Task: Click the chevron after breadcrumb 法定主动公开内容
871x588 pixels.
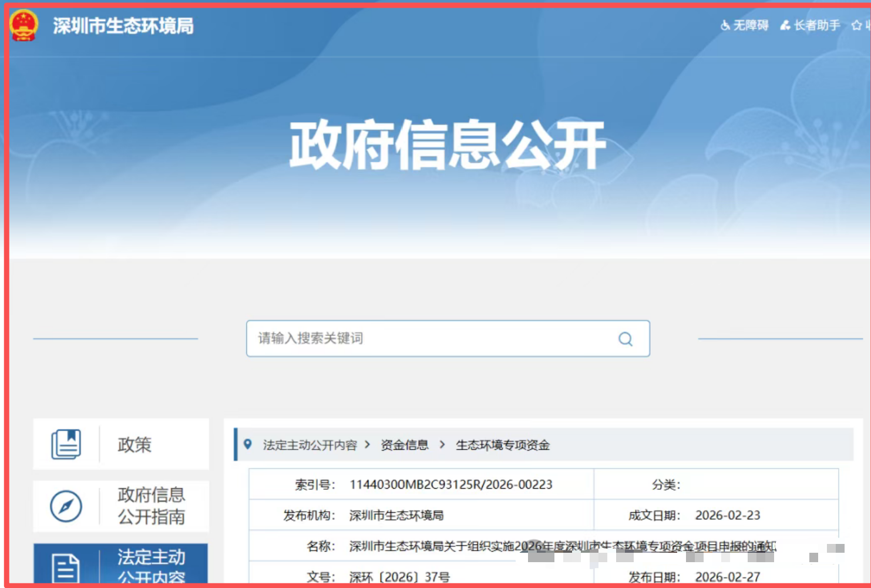Action: pyautogui.click(x=368, y=445)
